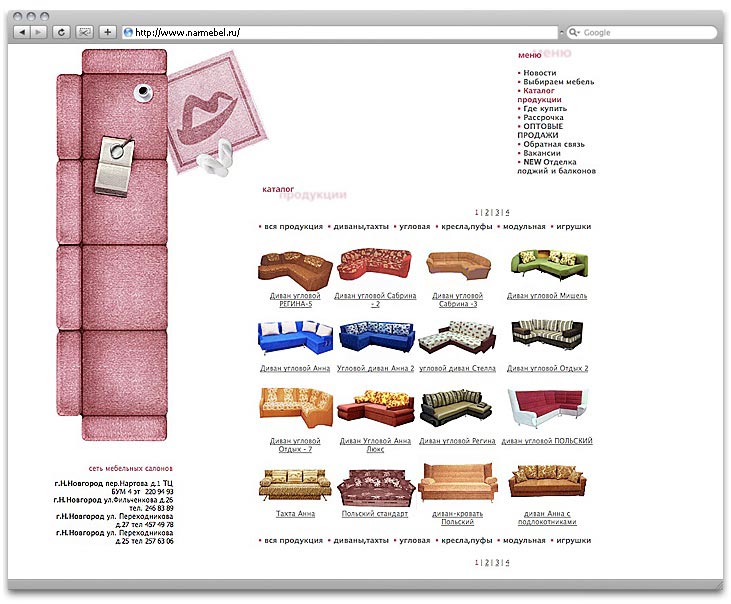The width and height of the screenshot is (731, 604).
Task: Go to page 2 in top pagination
Action: 487,212
